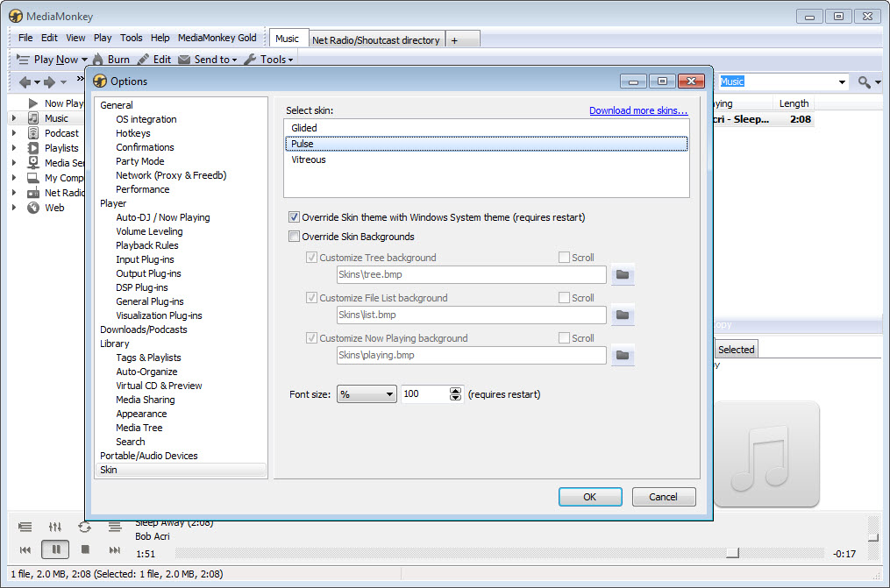Browse for Now Playing background file
890x588 pixels.
(623, 355)
